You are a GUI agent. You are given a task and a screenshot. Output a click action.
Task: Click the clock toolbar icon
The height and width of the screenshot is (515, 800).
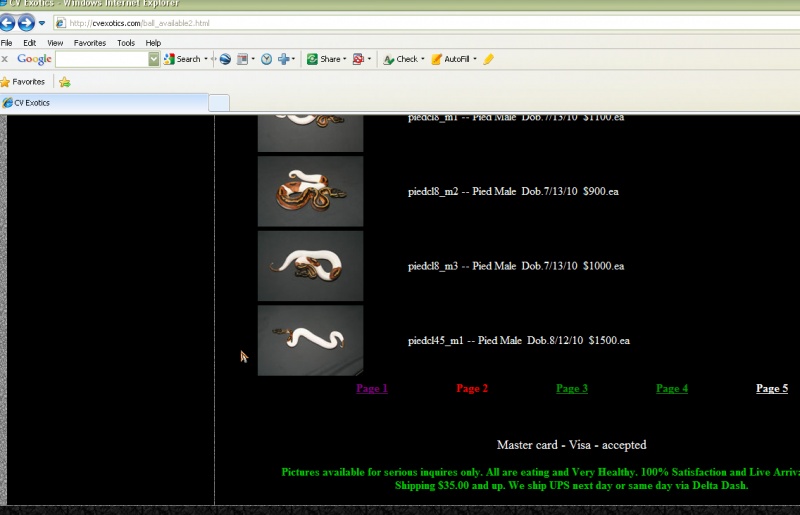click(266, 59)
